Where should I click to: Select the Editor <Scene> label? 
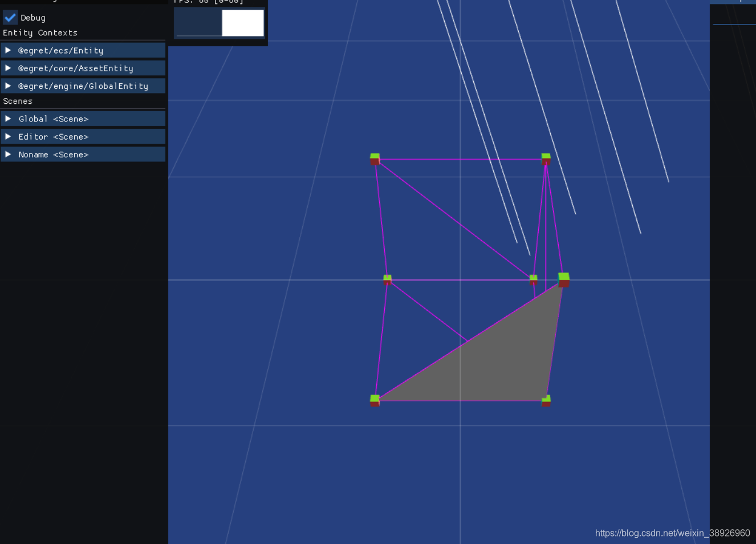(53, 136)
